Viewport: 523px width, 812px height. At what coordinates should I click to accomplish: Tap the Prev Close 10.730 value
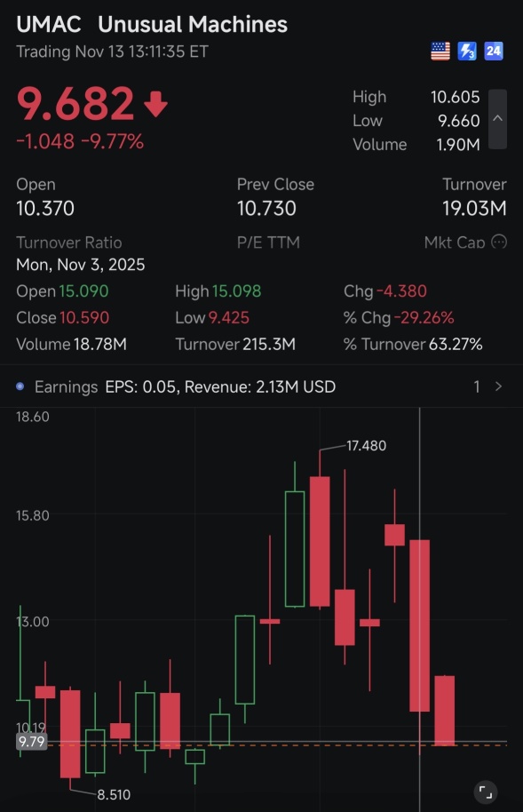pyautogui.click(x=266, y=208)
